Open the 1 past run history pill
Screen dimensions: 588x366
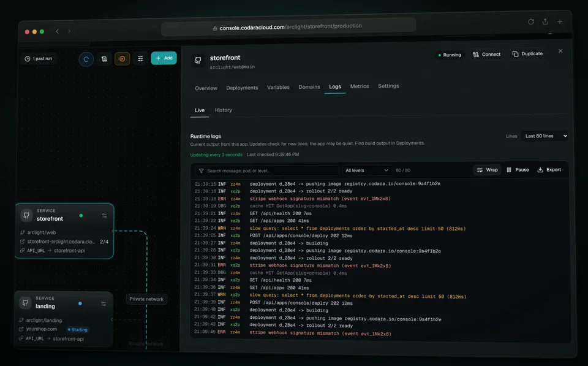coord(39,59)
